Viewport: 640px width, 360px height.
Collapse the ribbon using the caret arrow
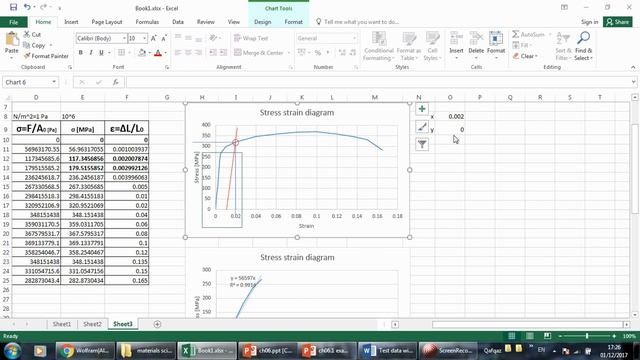(x=633, y=67)
